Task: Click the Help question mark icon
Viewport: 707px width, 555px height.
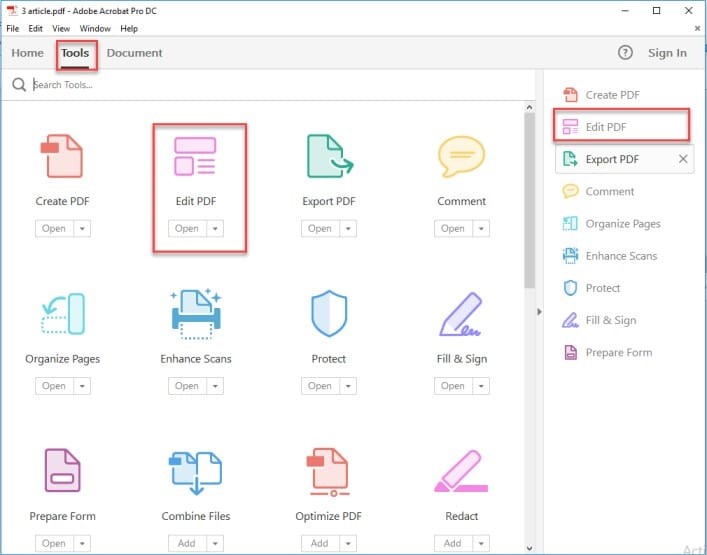Action: pos(625,53)
